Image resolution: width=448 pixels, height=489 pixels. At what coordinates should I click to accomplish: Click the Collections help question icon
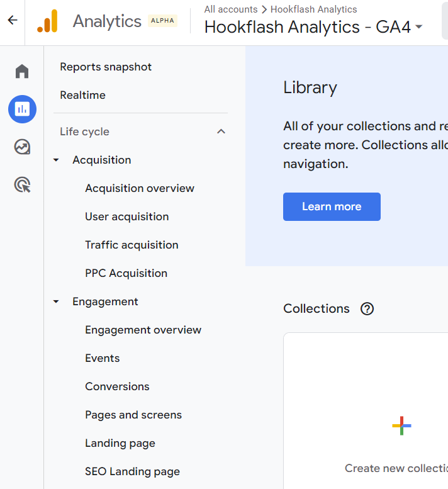coord(367,308)
